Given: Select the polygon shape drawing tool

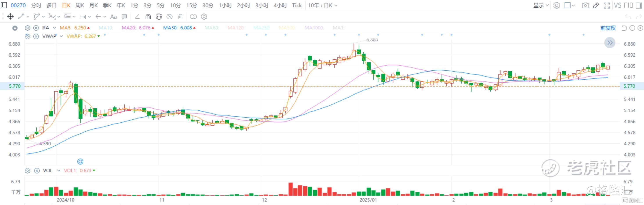Looking at the screenshot, I should [x=36, y=17].
